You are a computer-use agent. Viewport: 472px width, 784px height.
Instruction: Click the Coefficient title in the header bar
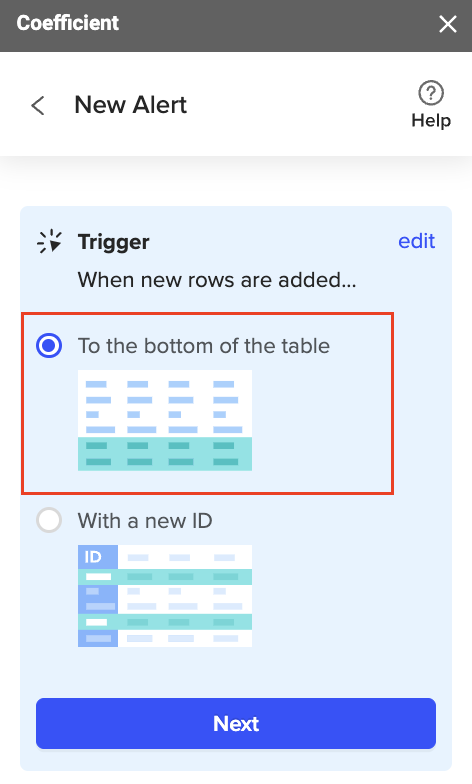click(x=68, y=23)
